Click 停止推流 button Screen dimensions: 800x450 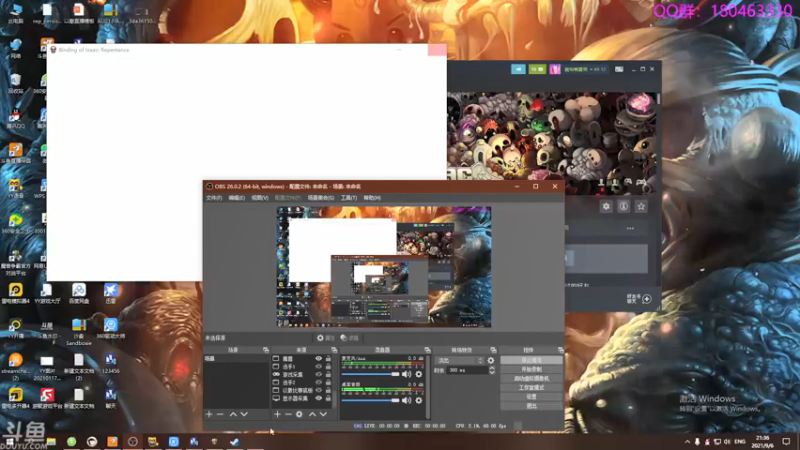(532, 360)
